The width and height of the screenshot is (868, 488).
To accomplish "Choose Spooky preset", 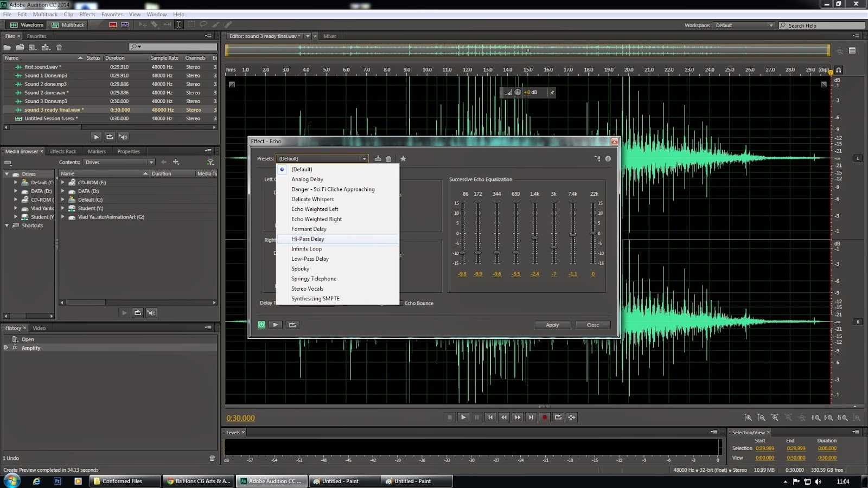I will coord(337,269).
